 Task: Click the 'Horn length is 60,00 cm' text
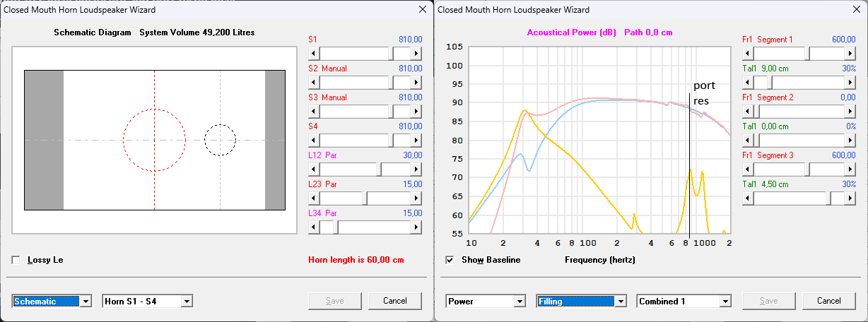pyautogui.click(x=356, y=260)
